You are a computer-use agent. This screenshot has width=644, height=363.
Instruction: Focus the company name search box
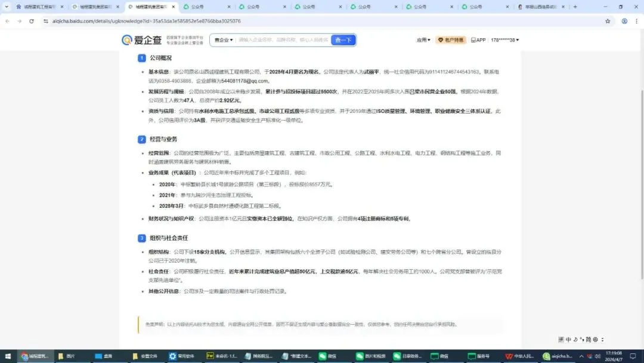point(283,40)
